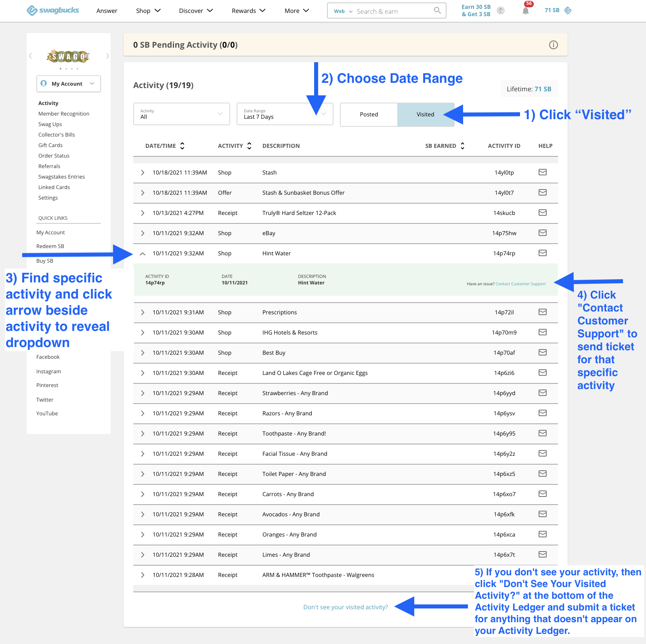Image resolution: width=646 pixels, height=644 pixels.
Task: Open the Date Range dropdown
Action: click(285, 114)
